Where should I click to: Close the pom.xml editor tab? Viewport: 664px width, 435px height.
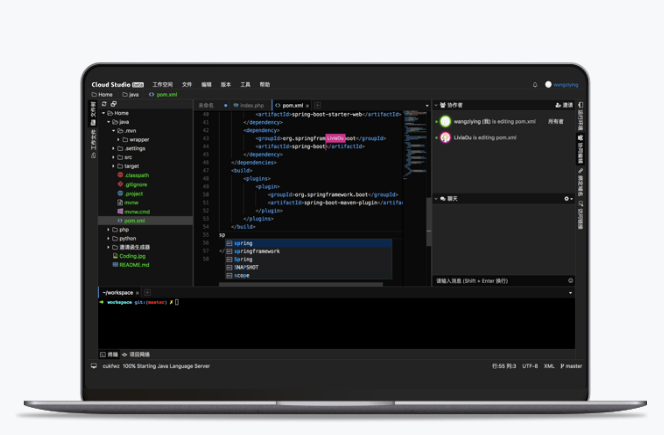[x=307, y=105]
